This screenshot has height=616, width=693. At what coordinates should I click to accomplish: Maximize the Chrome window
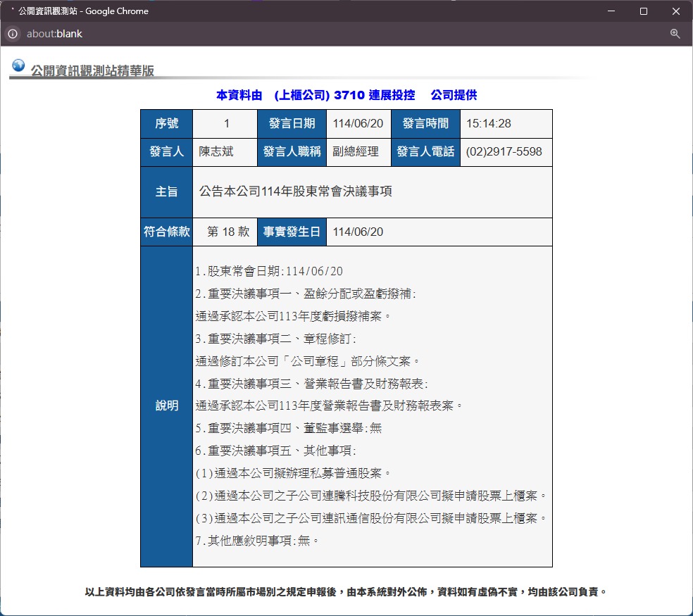[x=644, y=11]
